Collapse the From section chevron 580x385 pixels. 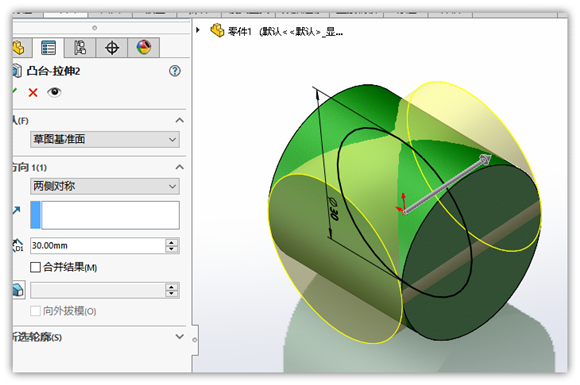[x=179, y=120]
